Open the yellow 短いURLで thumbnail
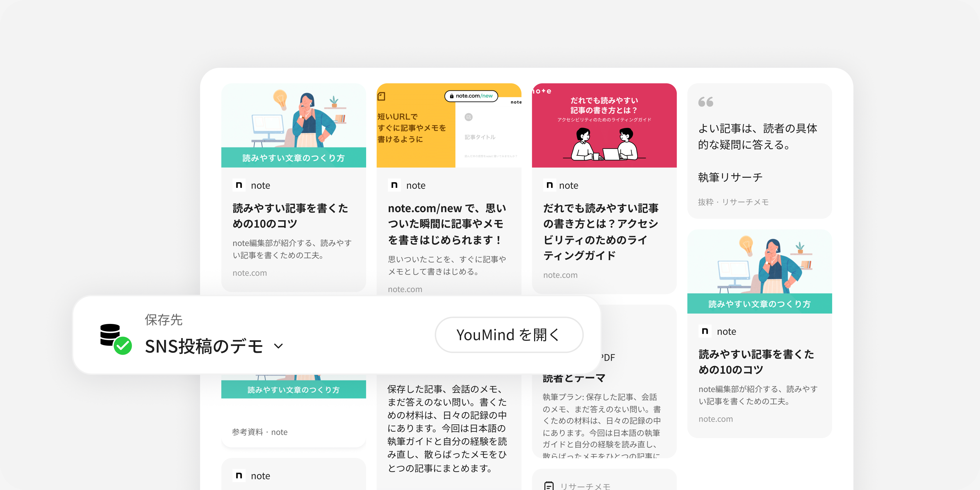This screenshot has width=980, height=490. [x=449, y=125]
